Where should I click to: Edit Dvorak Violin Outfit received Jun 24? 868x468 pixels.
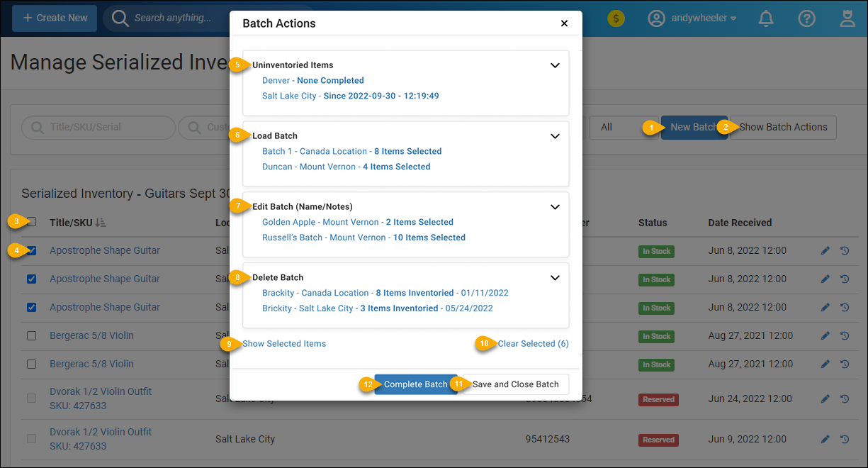pyautogui.click(x=825, y=399)
